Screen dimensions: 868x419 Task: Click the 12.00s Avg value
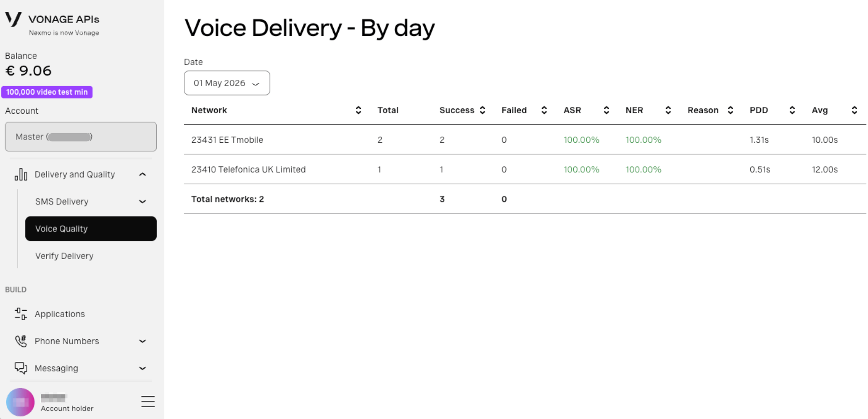tap(825, 169)
